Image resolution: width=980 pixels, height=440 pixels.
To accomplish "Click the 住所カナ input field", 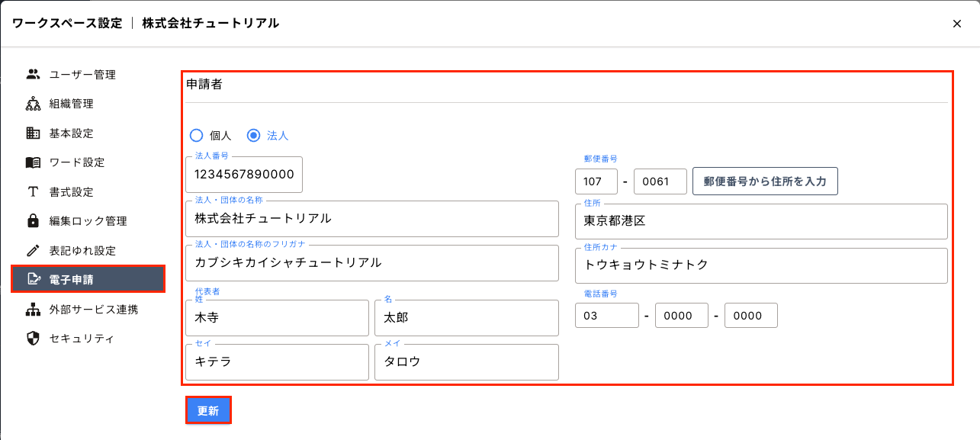I will [760, 265].
